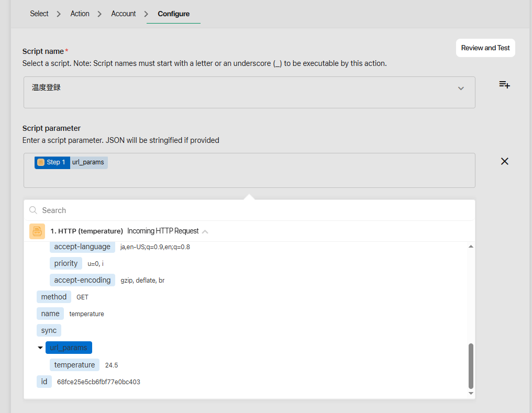Click the variable list scrollbar thumb
The image size is (532, 413).
470,365
